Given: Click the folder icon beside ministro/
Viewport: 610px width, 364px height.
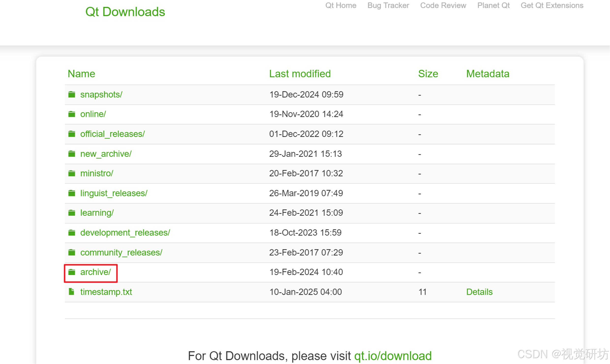Looking at the screenshot, I should coord(72,173).
